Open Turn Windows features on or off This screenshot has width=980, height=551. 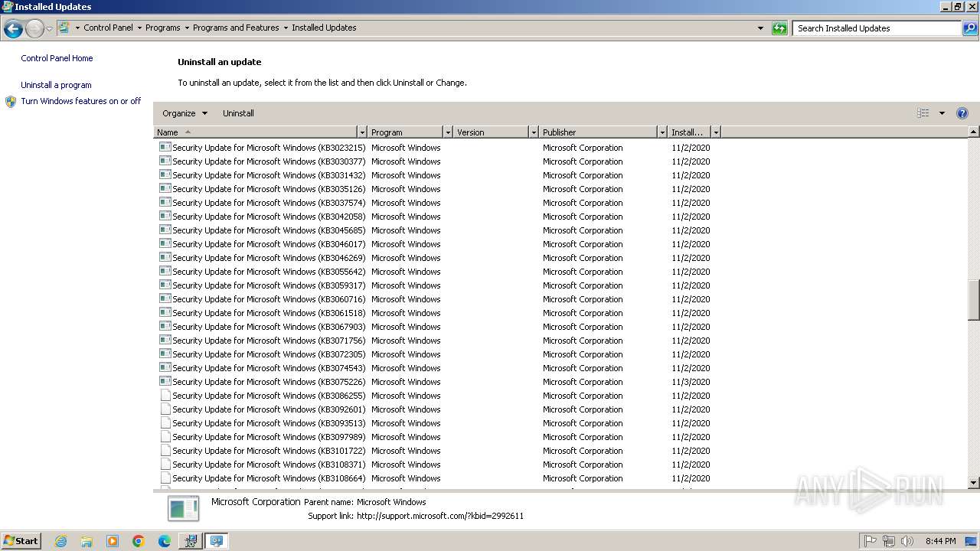(81, 101)
